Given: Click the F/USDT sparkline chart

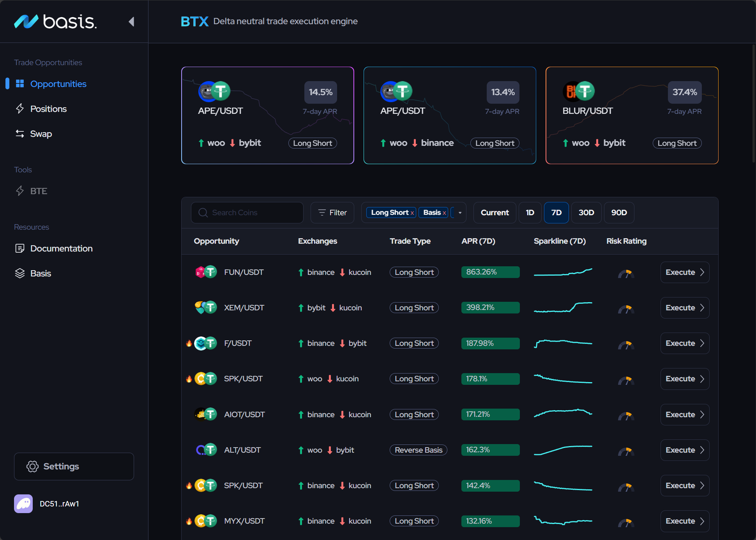Looking at the screenshot, I should [x=563, y=343].
